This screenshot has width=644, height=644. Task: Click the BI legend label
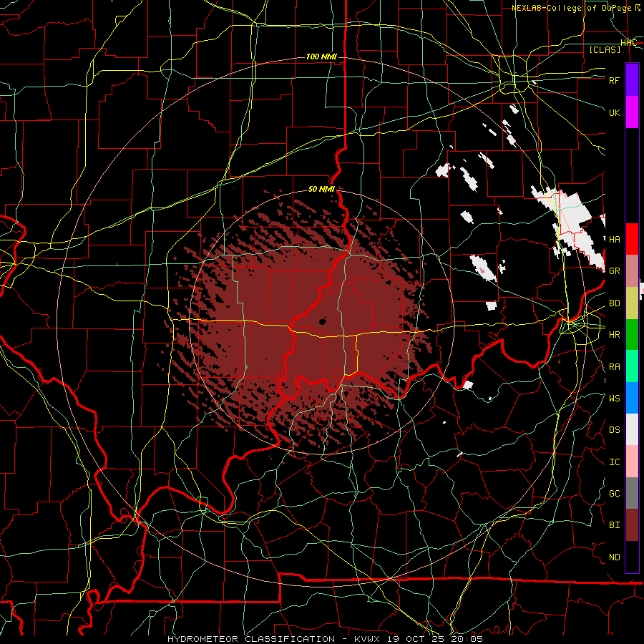pyautogui.click(x=614, y=525)
